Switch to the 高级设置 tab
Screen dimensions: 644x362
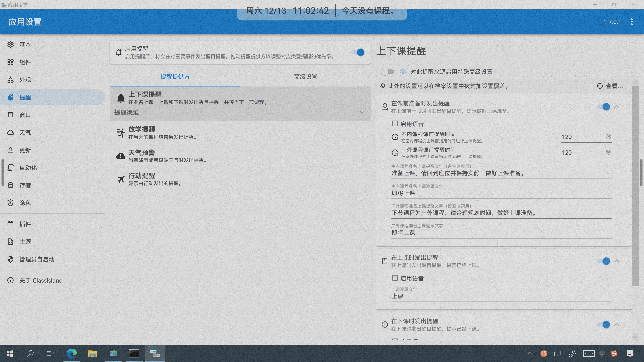306,76
